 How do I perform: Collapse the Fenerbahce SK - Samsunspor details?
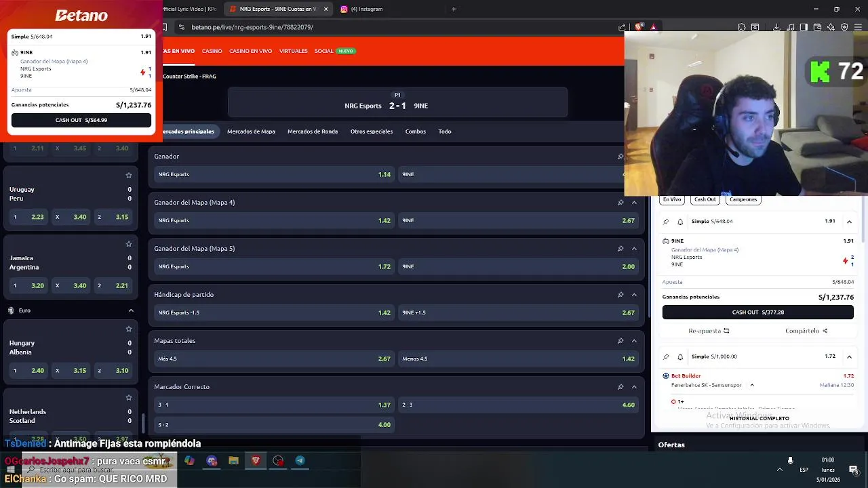[x=751, y=385]
